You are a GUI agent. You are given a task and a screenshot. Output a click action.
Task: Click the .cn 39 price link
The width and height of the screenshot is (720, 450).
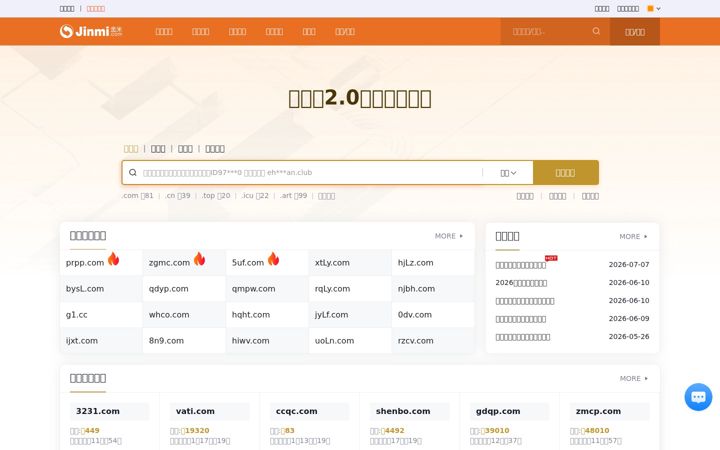[178, 196]
